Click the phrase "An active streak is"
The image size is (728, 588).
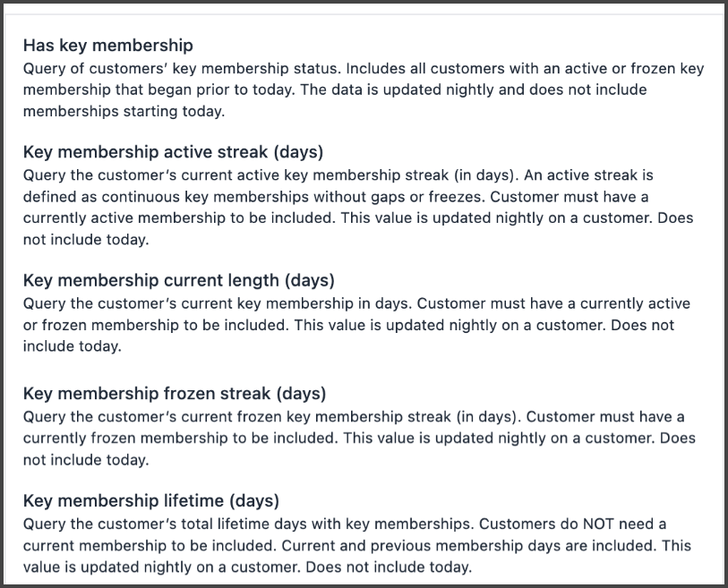590,175
